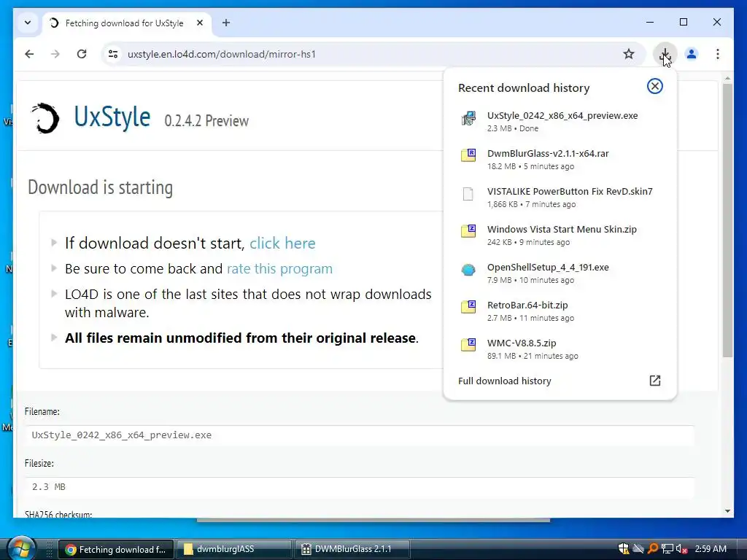The width and height of the screenshot is (747, 560).
Task: Click the orange search tray icon
Action: (x=653, y=548)
